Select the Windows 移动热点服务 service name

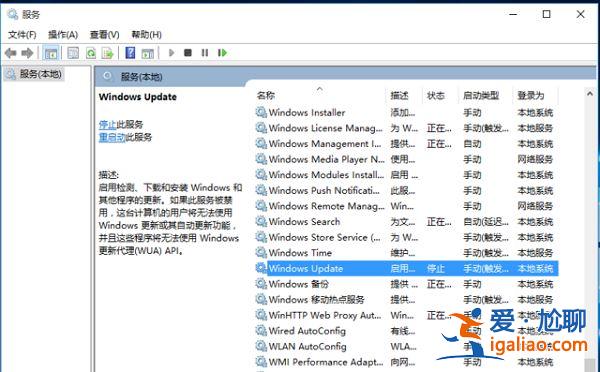point(316,300)
